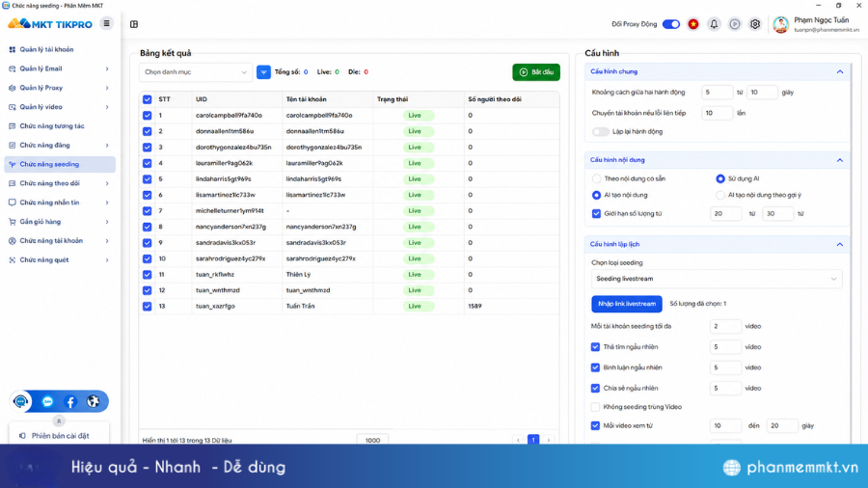Open the Facebook icon in contact bar
This screenshot has height=488, width=868.
[x=70, y=402]
